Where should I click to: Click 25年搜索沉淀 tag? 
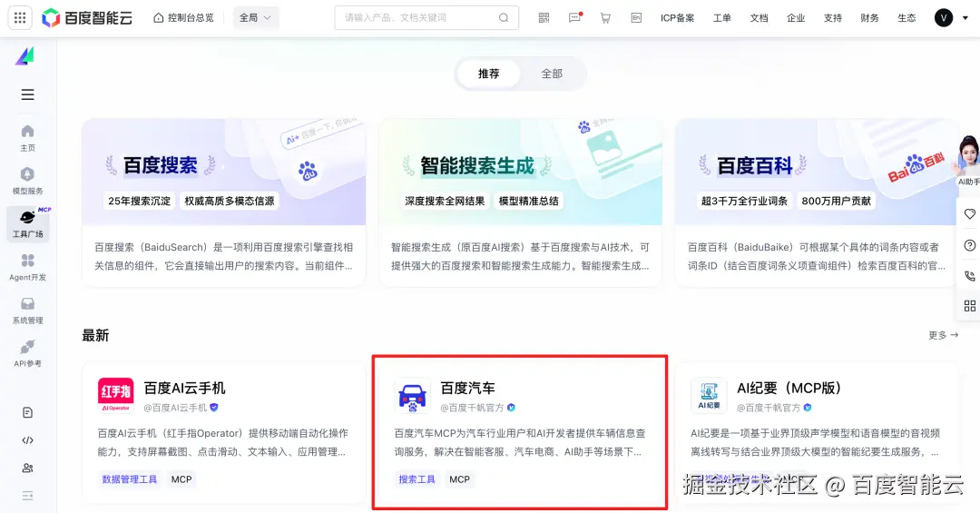point(140,201)
